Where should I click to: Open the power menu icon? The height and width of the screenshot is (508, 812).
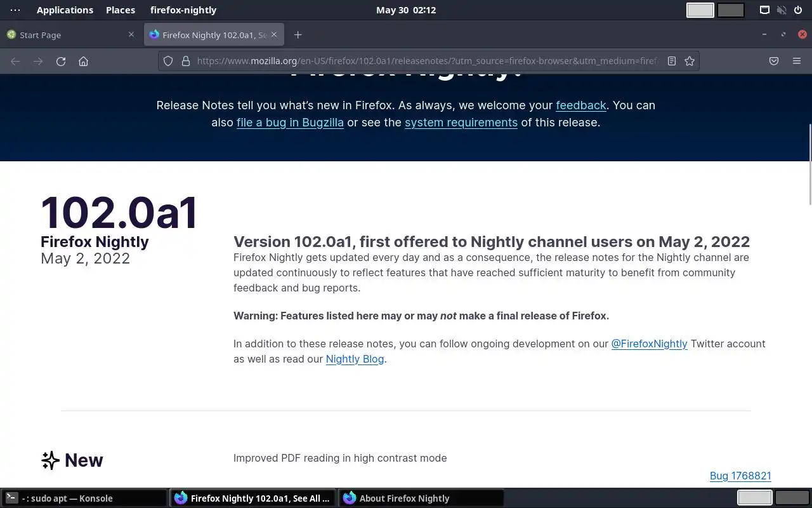pos(798,10)
